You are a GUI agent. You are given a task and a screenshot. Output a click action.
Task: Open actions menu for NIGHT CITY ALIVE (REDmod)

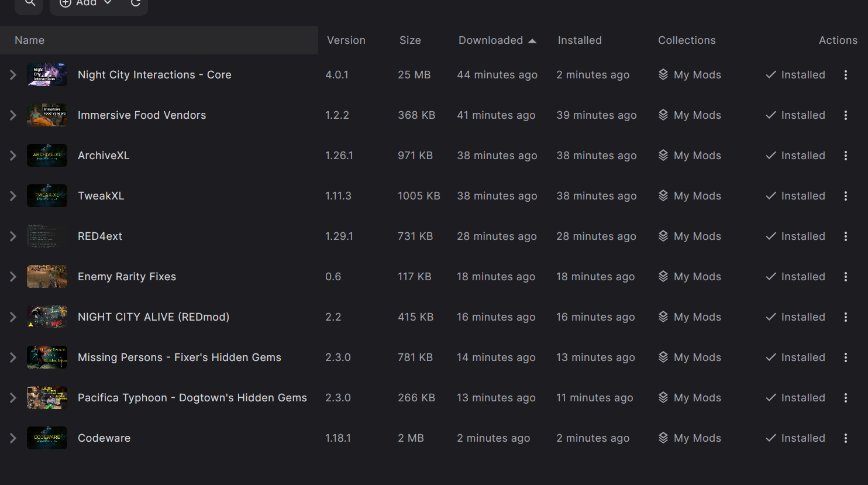tap(846, 317)
